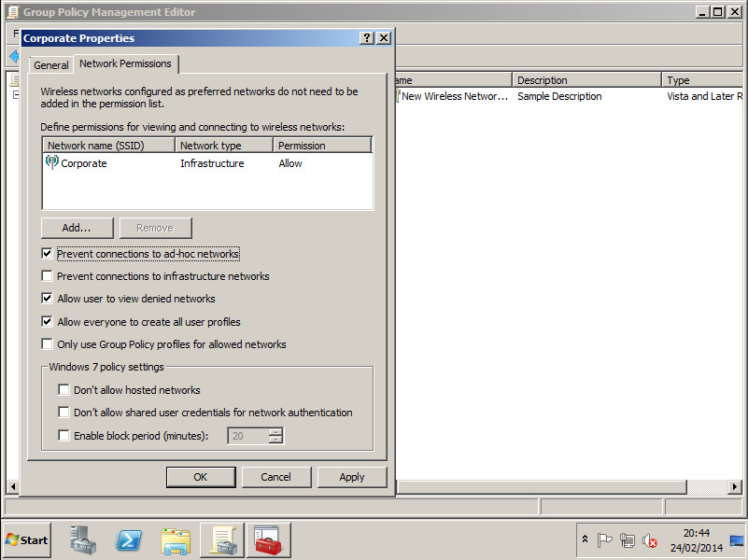
Task: Switch to the Group Policy Management taskbar icon
Action: tap(222, 540)
